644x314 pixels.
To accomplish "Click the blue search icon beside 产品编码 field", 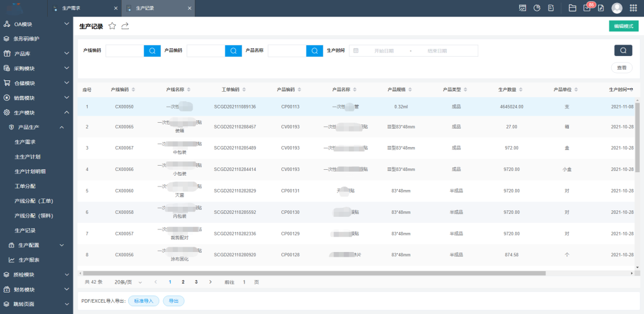I will (x=233, y=51).
